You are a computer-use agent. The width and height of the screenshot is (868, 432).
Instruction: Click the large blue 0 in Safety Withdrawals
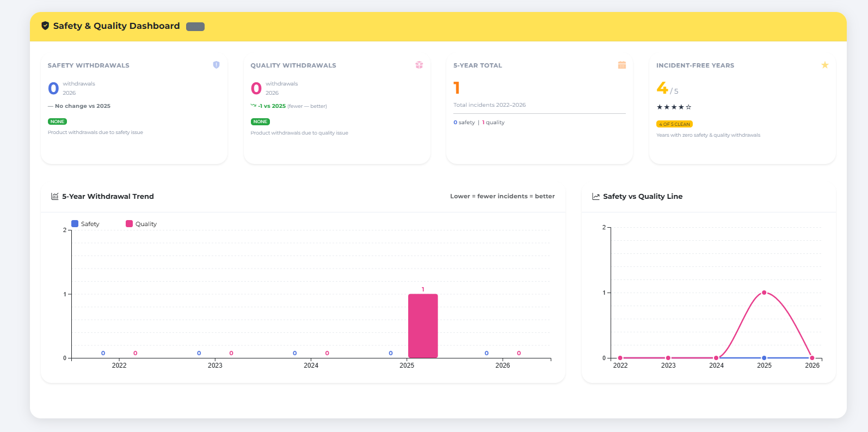[53, 88]
